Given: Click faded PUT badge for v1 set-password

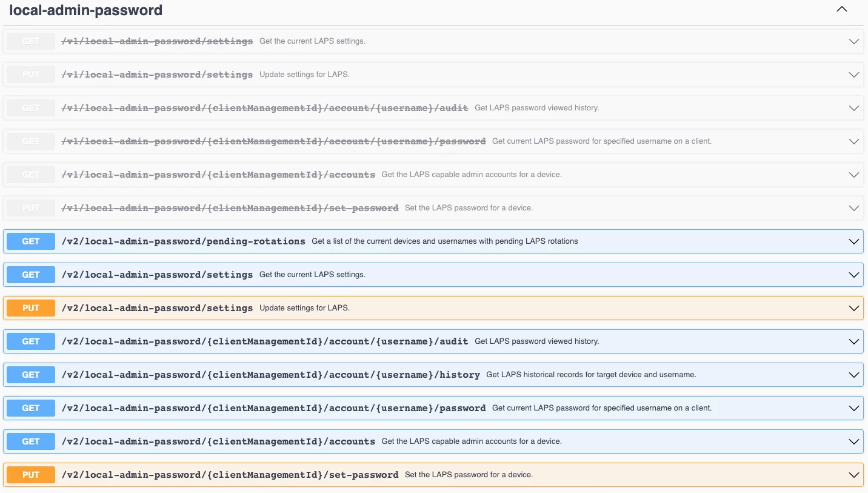Looking at the screenshot, I should [x=31, y=208].
